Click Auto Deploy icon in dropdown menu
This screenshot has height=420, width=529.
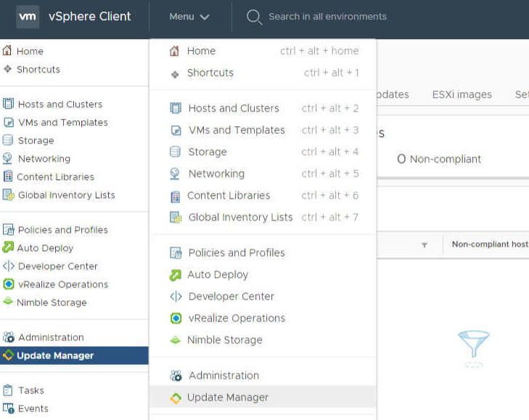pos(175,275)
